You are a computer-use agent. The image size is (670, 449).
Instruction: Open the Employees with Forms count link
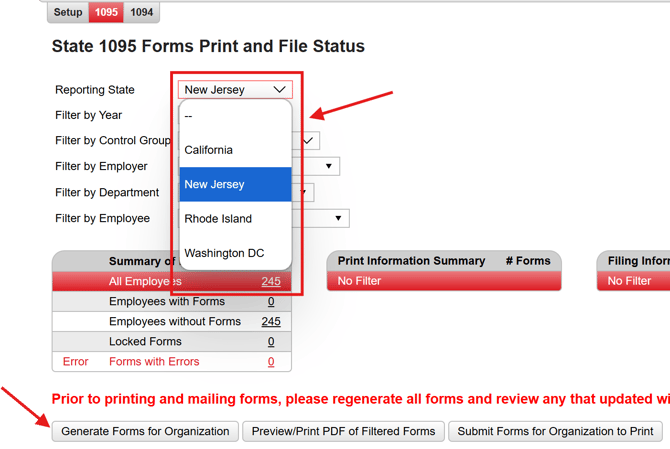coord(270,302)
